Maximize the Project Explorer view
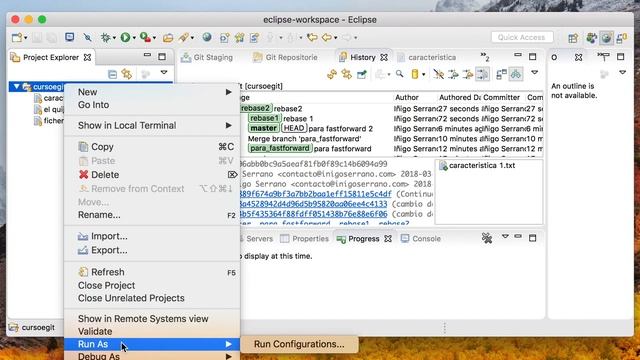 pos(162,56)
